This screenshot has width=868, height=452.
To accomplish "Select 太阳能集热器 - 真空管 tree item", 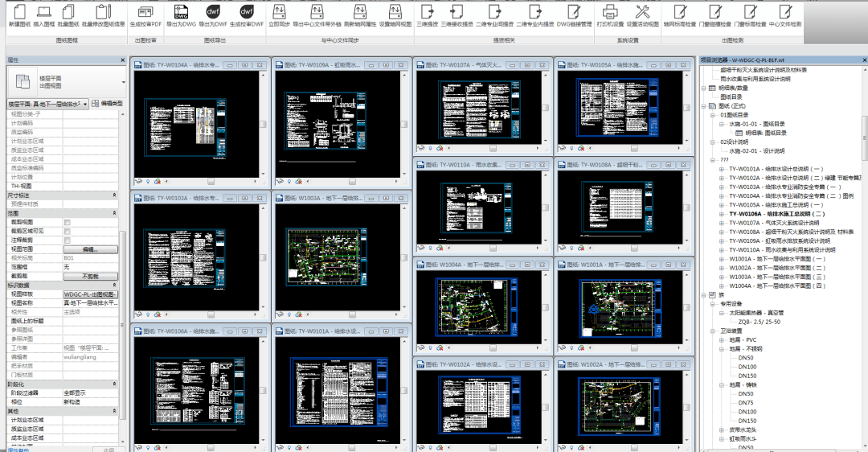I will (756, 313).
